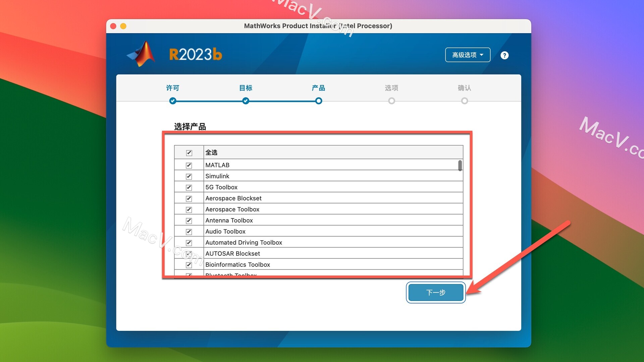Toggle the 全选 checkbox
Image resolution: width=644 pixels, height=362 pixels.
click(189, 153)
